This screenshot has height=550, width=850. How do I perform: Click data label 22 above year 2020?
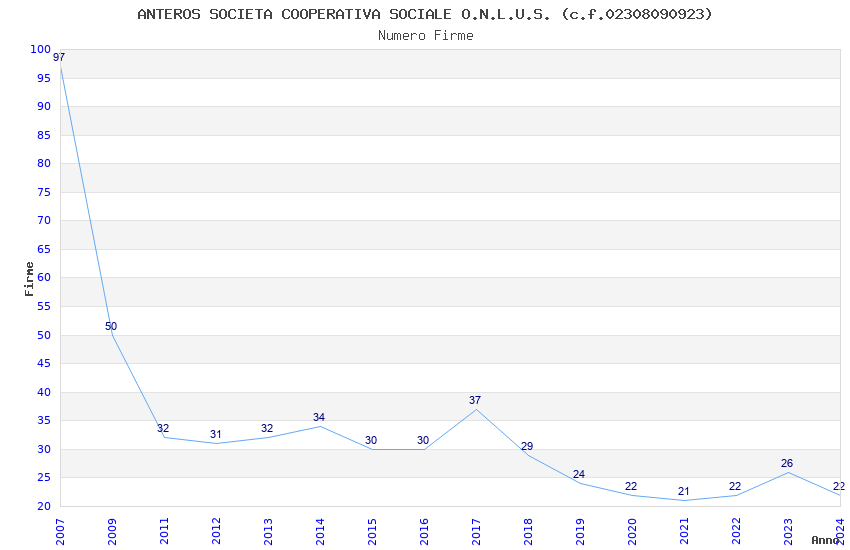tap(631, 486)
